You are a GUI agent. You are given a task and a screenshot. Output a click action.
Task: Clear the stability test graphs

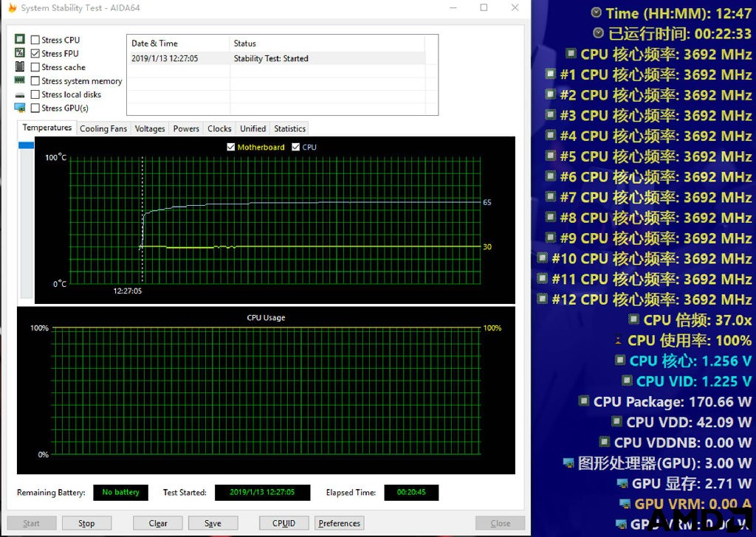(158, 523)
